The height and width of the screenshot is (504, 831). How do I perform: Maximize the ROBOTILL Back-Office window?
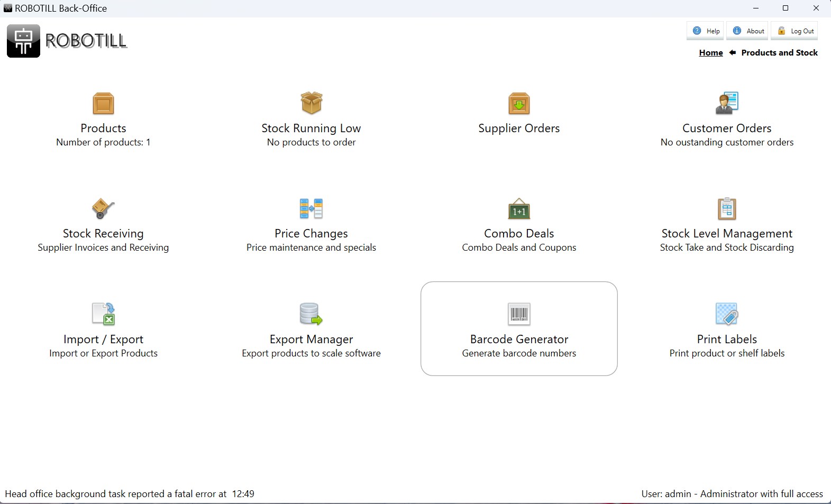coord(786,8)
